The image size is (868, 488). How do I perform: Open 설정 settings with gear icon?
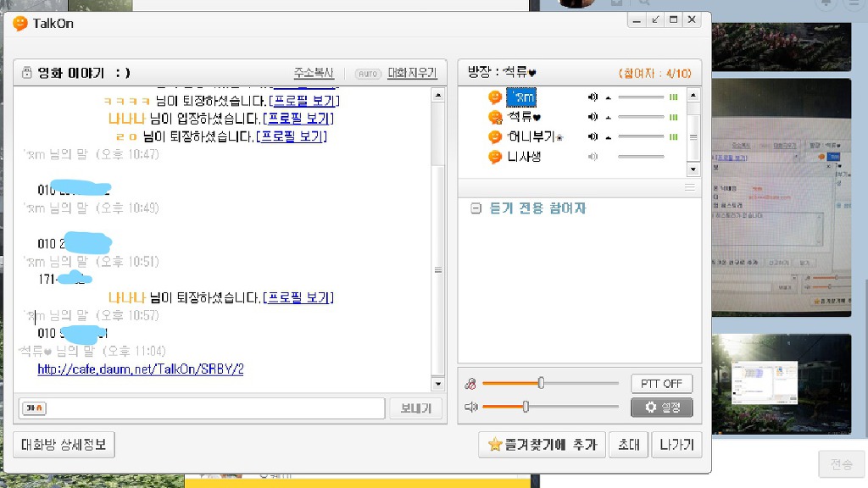click(661, 408)
